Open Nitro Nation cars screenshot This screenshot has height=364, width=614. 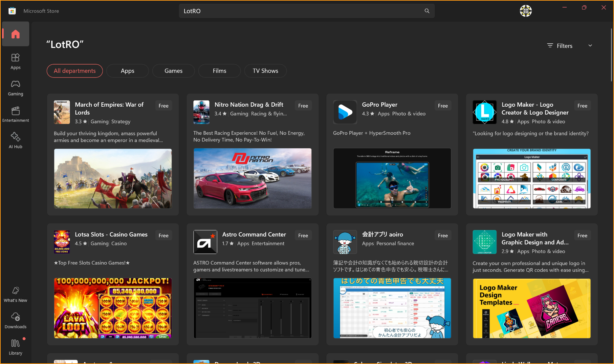point(252,179)
